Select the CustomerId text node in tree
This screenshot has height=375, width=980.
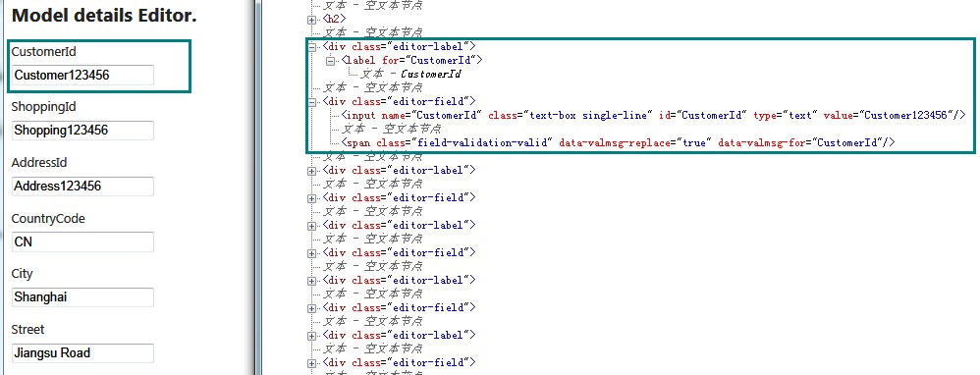click(411, 75)
